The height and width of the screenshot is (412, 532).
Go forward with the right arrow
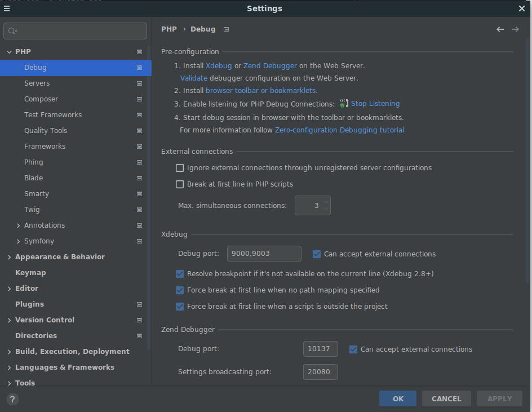[515, 29]
